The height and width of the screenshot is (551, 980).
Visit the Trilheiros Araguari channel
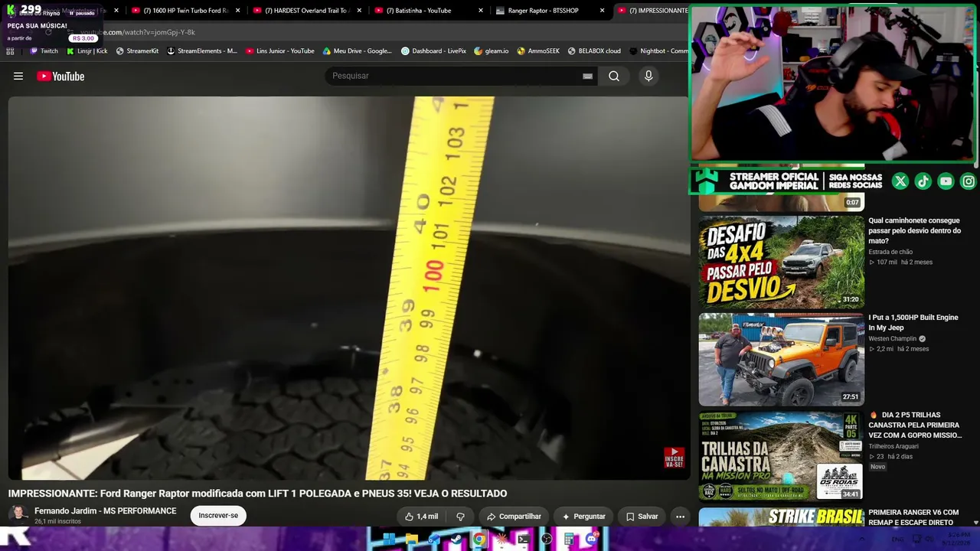click(893, 446)
